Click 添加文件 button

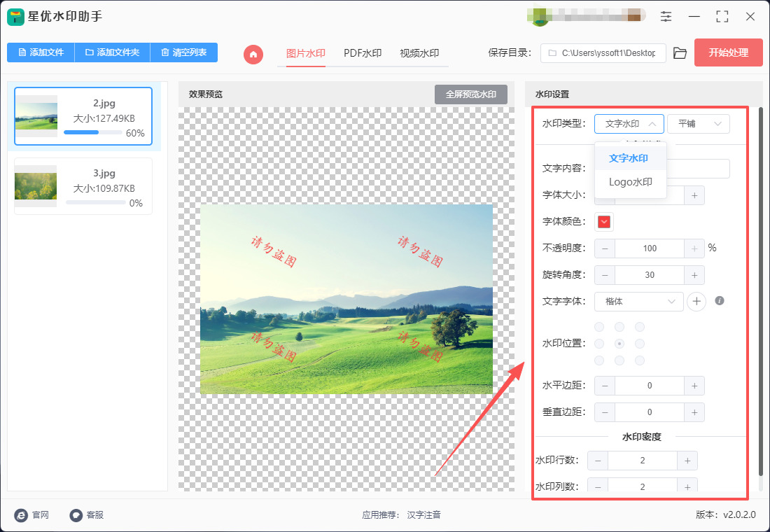[x=41, y=52]
